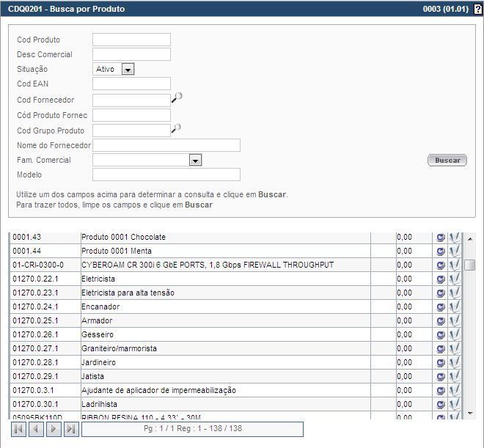
Task: Open product group lookup magnifier icon
Action: (x=176, y=128)
